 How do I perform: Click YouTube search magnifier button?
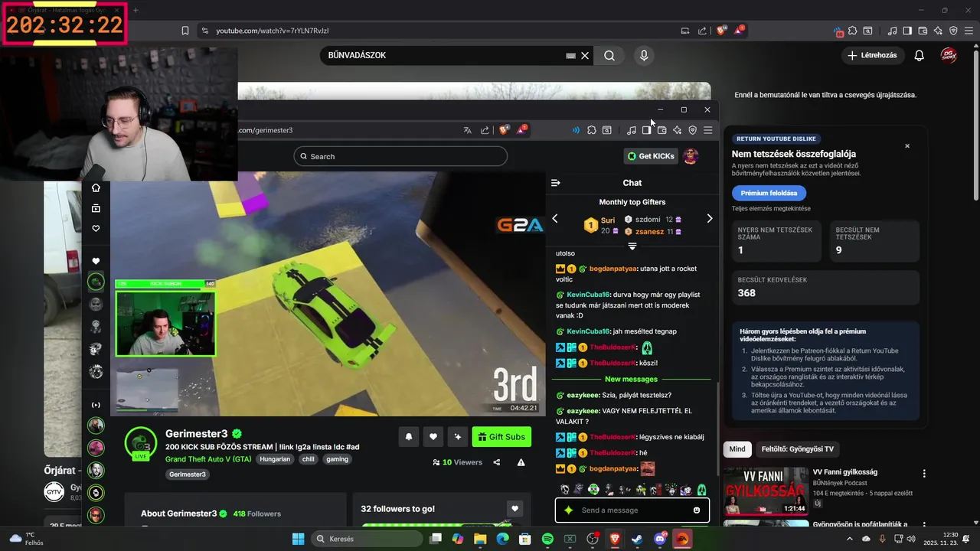(x=609, y=55)
